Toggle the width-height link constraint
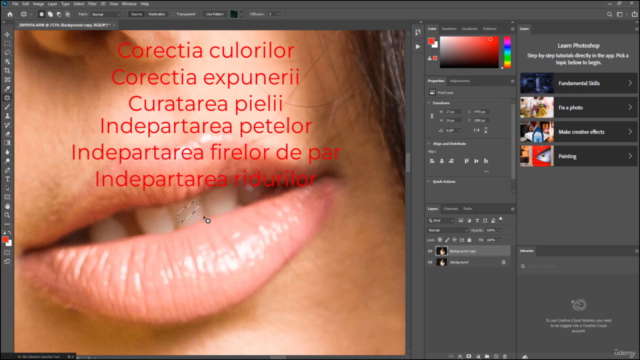The image size is (640, 360). (432, 116)
